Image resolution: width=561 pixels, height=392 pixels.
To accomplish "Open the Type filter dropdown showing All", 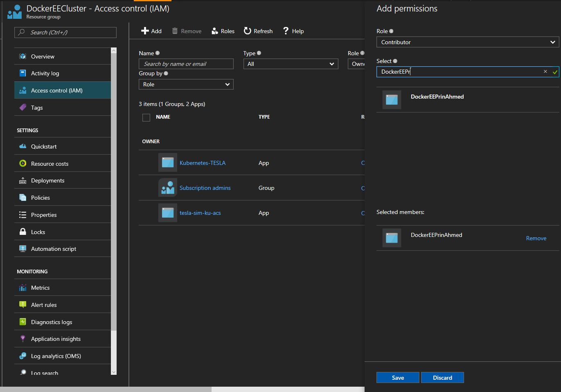I will tap(291, 64).
